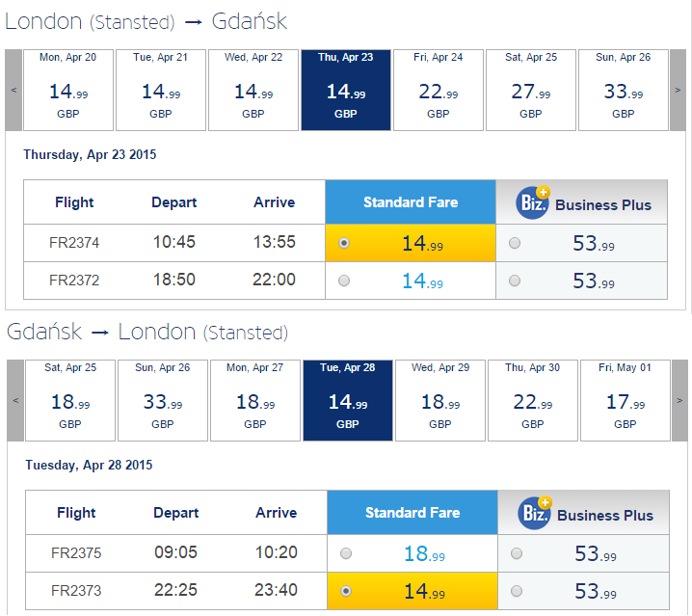Viewport: 692px width, 616px height.
Task: Choose Sat, Apr 25 return date at 18.99
Action: point(70,400)
